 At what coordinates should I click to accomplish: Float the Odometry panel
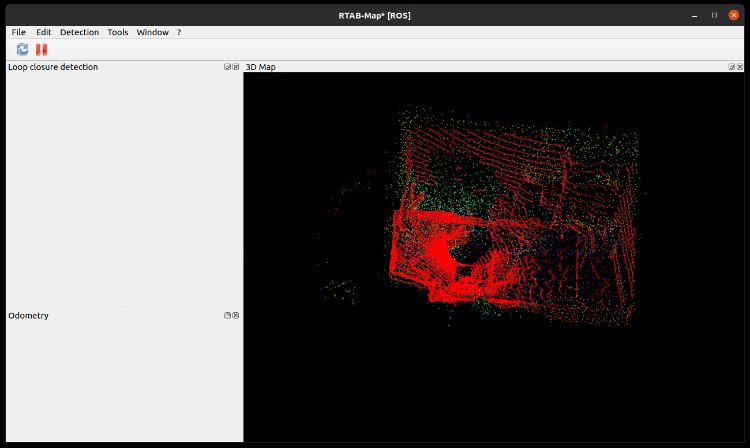[x=228, y=315]
